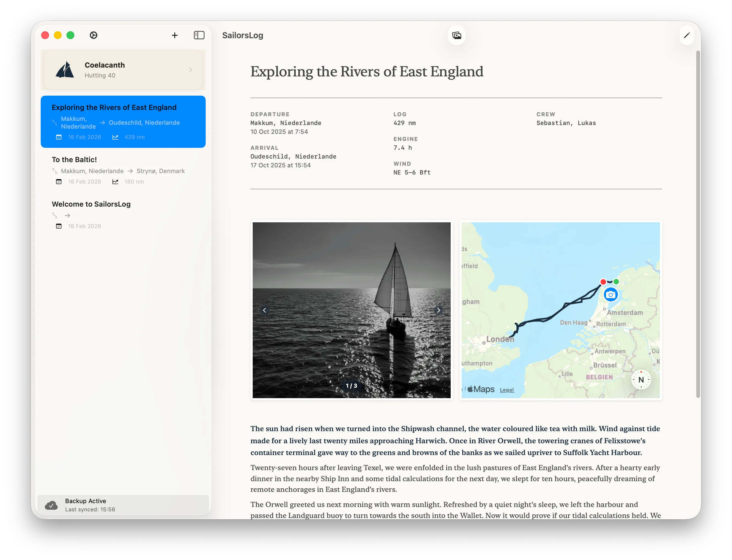This screenshot has width=732, height=560.
Task: Open the Legal link on map
Action: [x=507, y=390]
